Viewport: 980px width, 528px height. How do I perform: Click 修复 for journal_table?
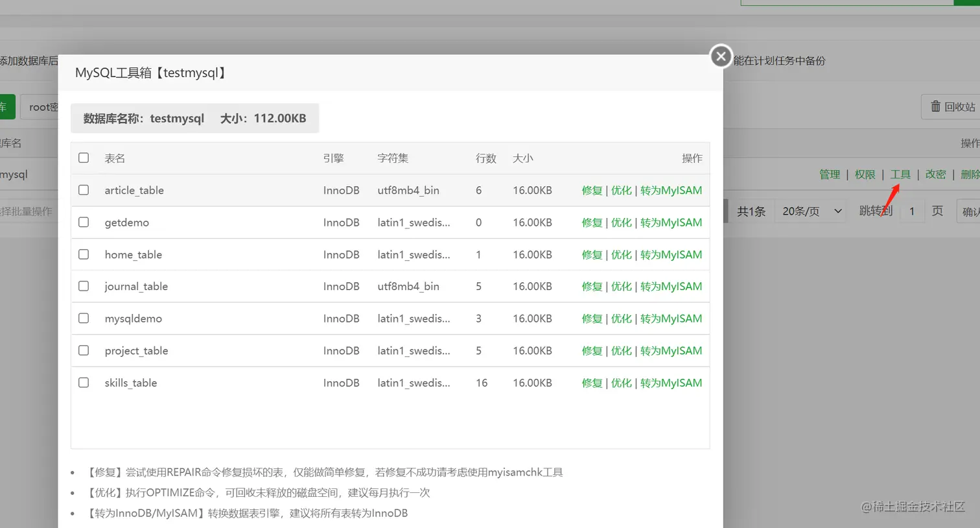pos(592,286)
